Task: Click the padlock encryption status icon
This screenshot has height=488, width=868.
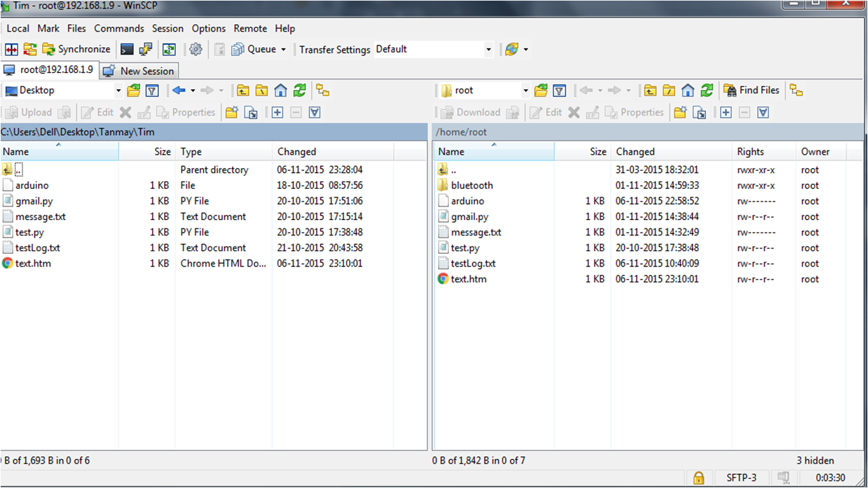Action: 698,478
